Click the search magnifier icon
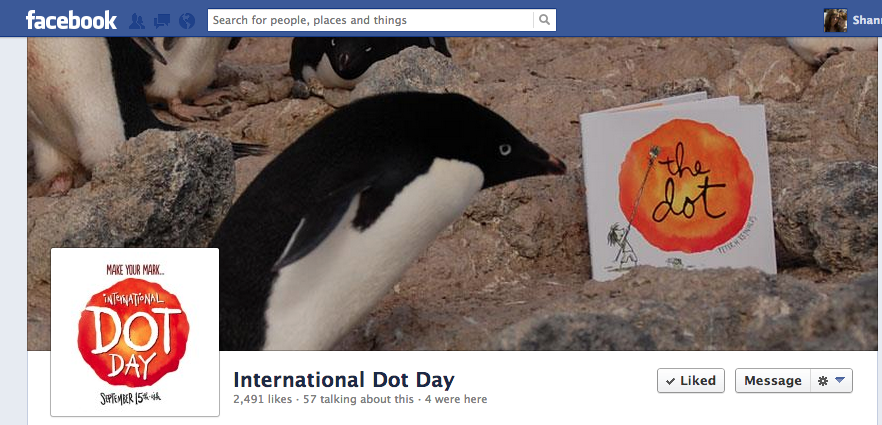882x425 pixels. (x=544, y=20)
